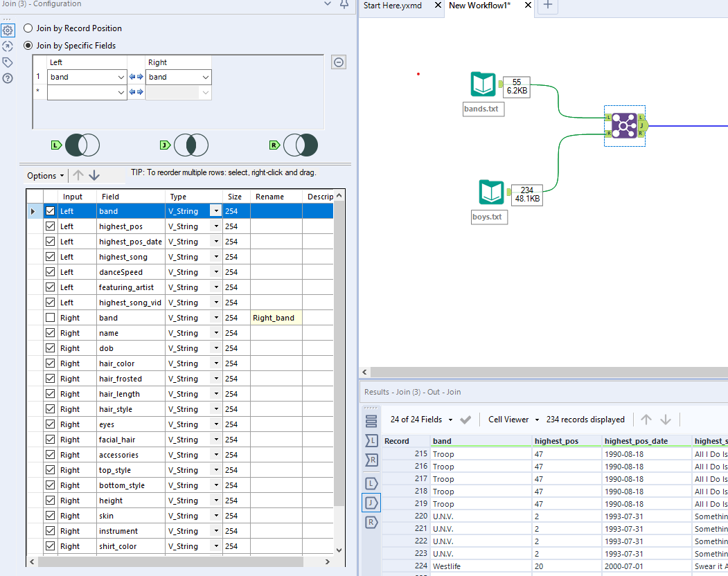Screen dimensions: 728x576
Task: Select the bands.txt Input Data tool
Action: coord(483,84)
